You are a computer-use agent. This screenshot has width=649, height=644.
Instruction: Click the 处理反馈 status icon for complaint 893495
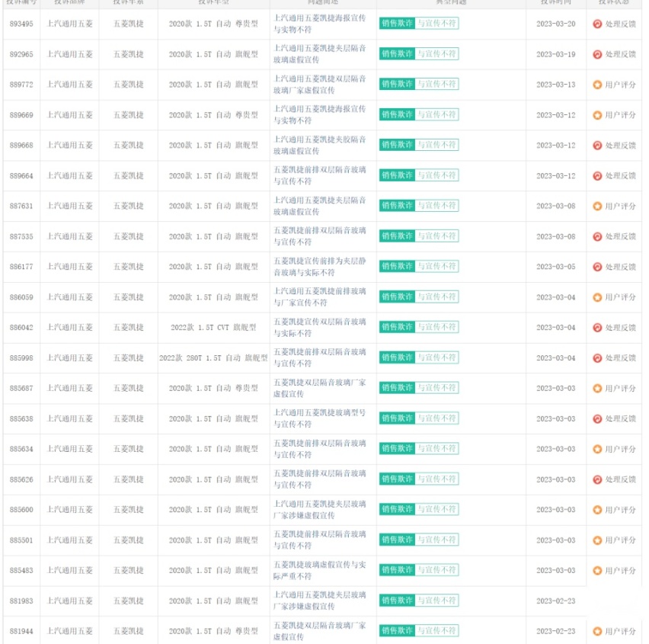[x=597, y=24]
